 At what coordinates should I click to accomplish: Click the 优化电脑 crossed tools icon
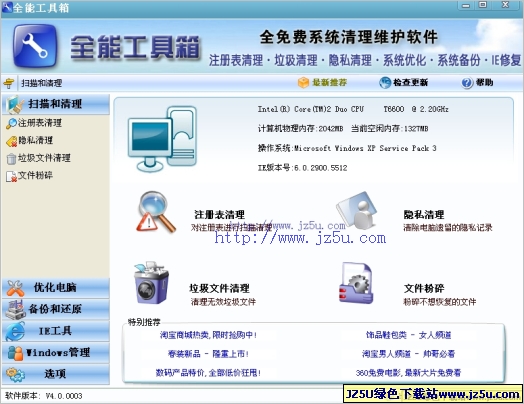pyautogui.click(x=15, y=288)
